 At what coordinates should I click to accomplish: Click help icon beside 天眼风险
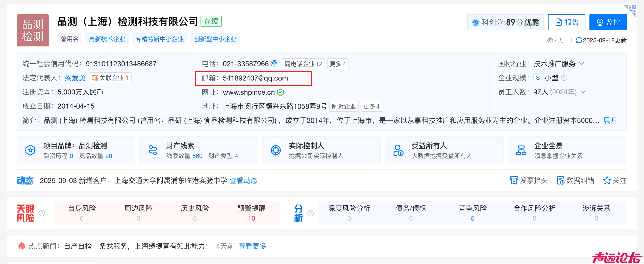tap(42, 213)
